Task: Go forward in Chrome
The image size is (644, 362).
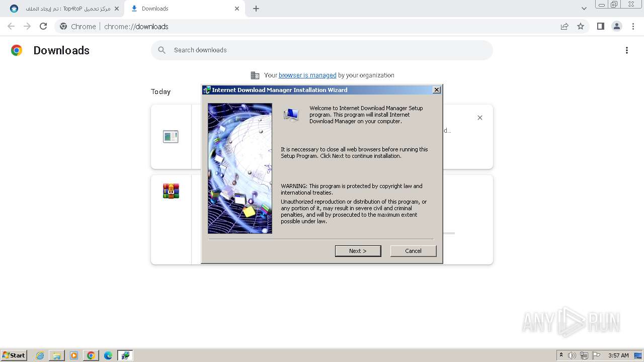Action: pos(27,26)
